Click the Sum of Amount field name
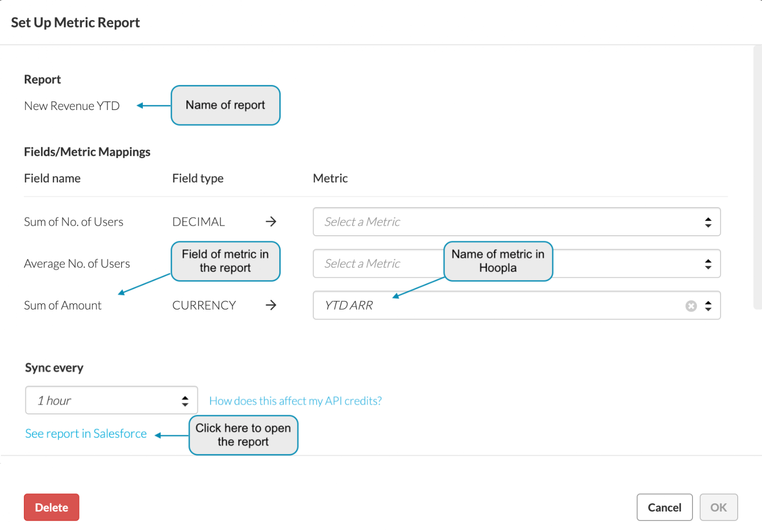 [x=63, y=306]
